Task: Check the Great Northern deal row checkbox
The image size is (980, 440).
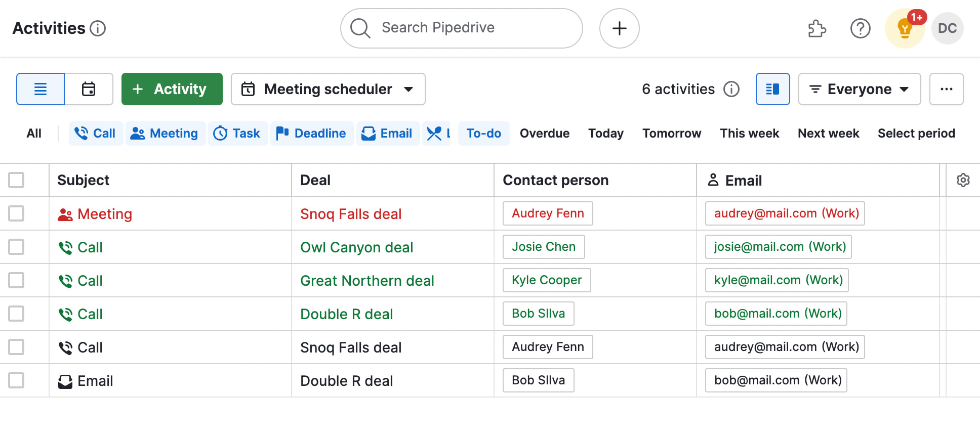Action: point(16,280)
